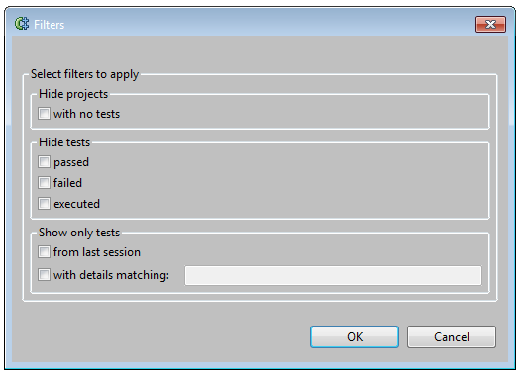Viewport: 521px width, 374px height.
Task: Dismiss the dialog with the Cancel button
Action: tap(451, 337)
